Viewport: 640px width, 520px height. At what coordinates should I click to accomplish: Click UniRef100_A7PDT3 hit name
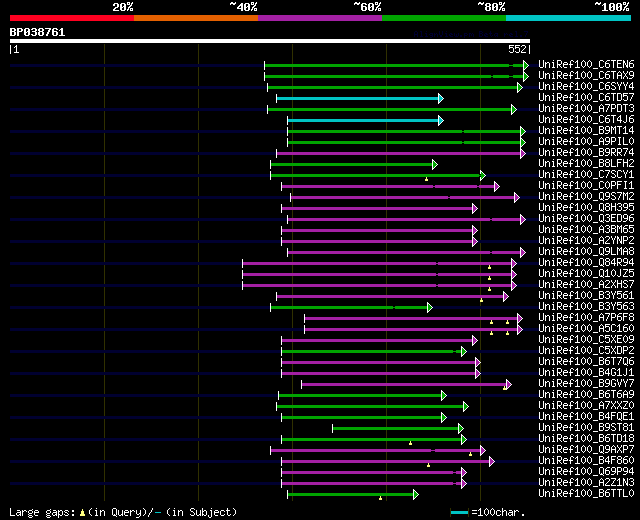[x=586, y=109]
